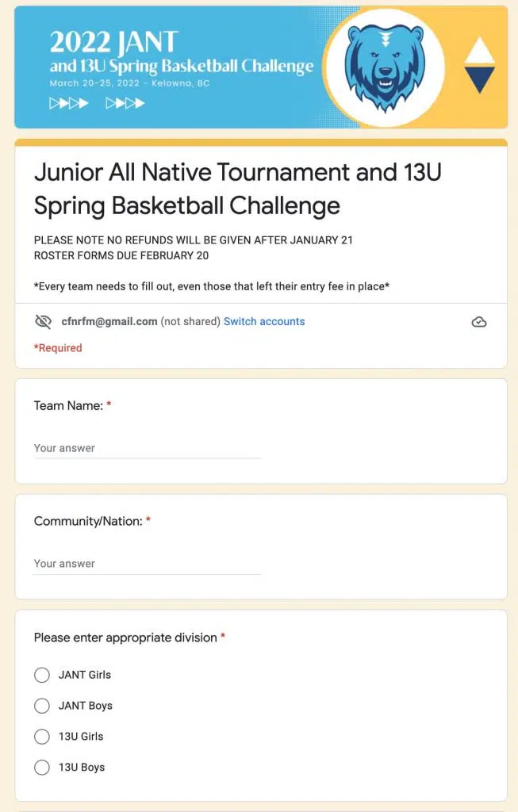Focus the Community/Nation answer field
Image resolution: width=518 pixels, height=812 pixels.
coord(147,564)
